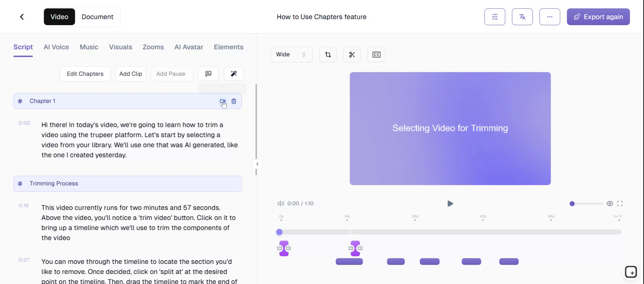Viewport: 644px width, 284px height.
Task: Click the first chapter clip's right handle
Action: (288, 248)
